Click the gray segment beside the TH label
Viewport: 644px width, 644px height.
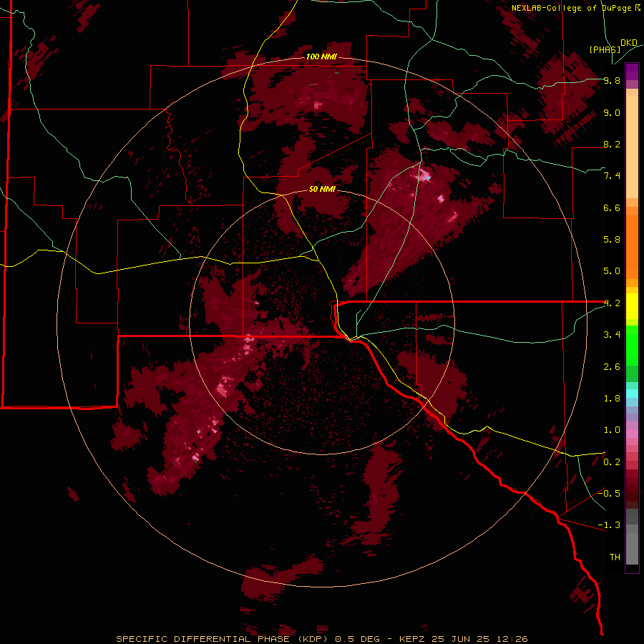(x=632, y=550)
